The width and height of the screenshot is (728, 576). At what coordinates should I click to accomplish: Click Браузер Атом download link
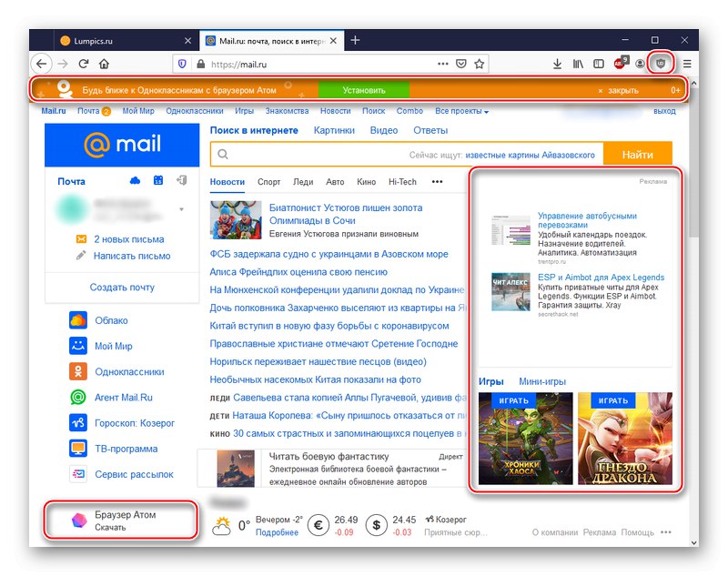point(121,520)
